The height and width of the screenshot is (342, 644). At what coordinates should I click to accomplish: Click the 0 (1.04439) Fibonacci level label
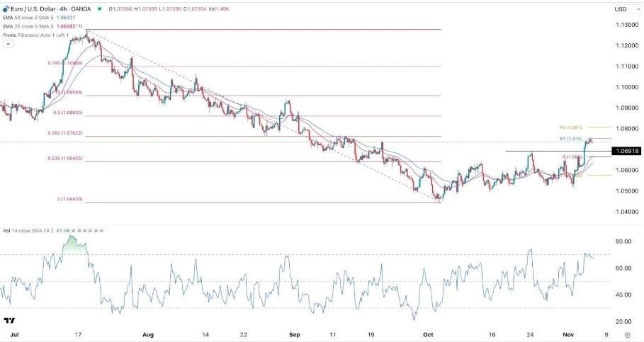tap(70, 199)
